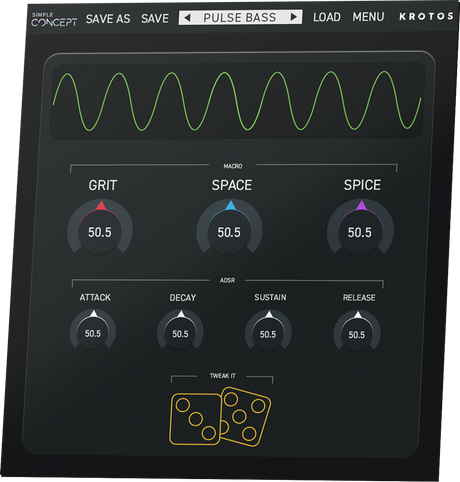
Task: Select previous preset with left arrow
Action: pos(187,17)
